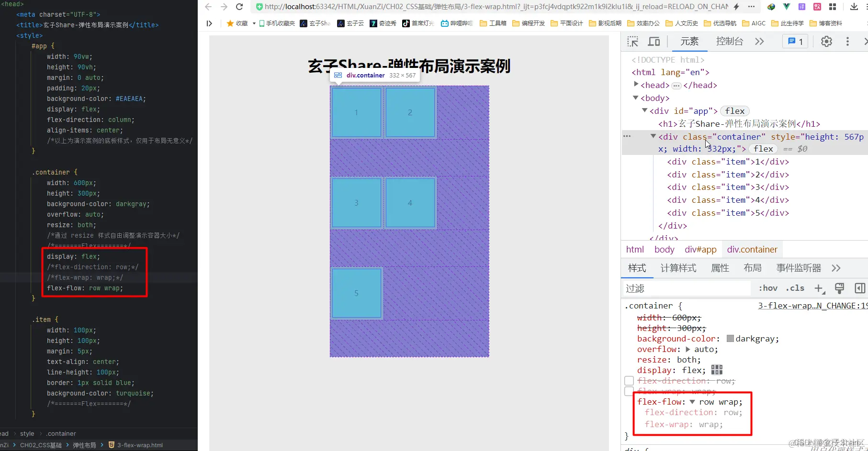Click the three-dots beside div.container node

click(627, 136)
